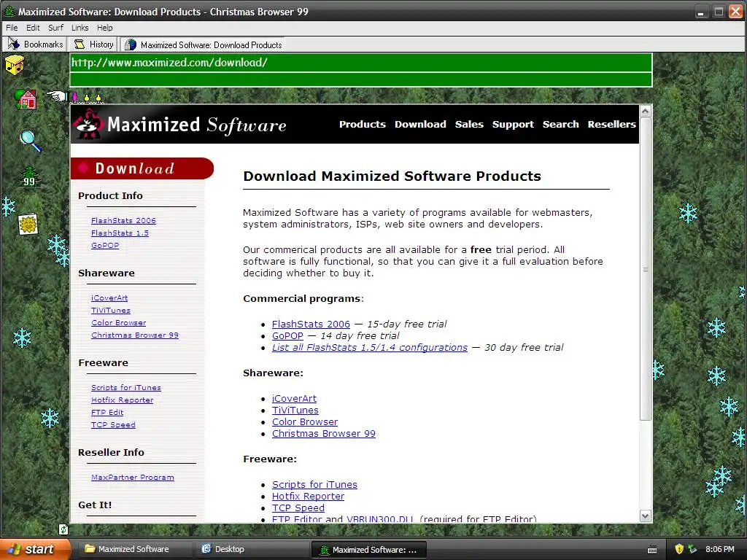Open MaxPartner Program sidebar link
Image resolution: width=747 pixels, height=560 pixels.
click(x=133, y=477)
